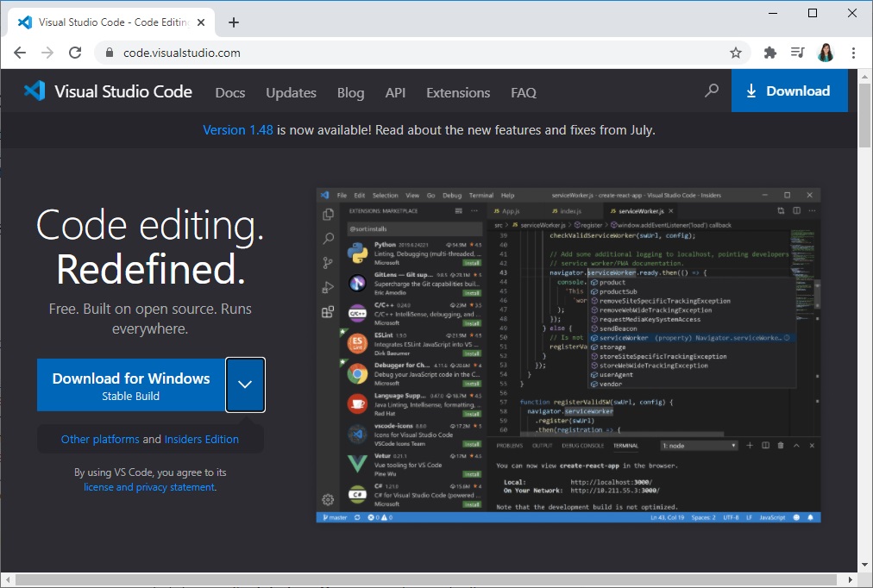
Task: Open the site search magnifier
Action: [x=712, y=92]
